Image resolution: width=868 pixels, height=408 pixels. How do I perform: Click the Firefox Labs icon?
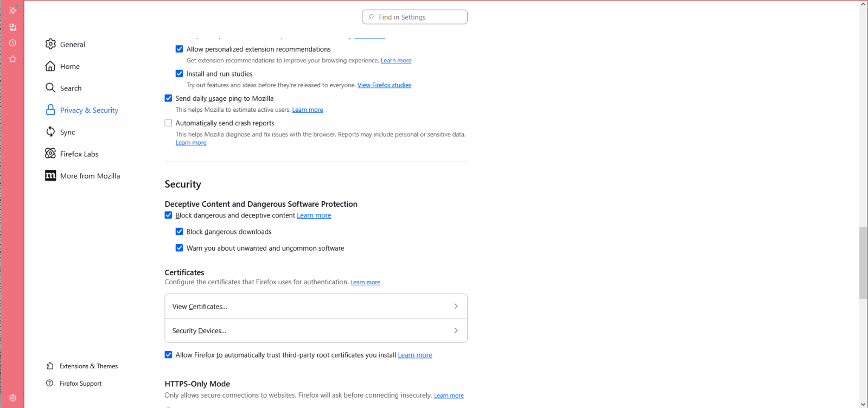50,154
